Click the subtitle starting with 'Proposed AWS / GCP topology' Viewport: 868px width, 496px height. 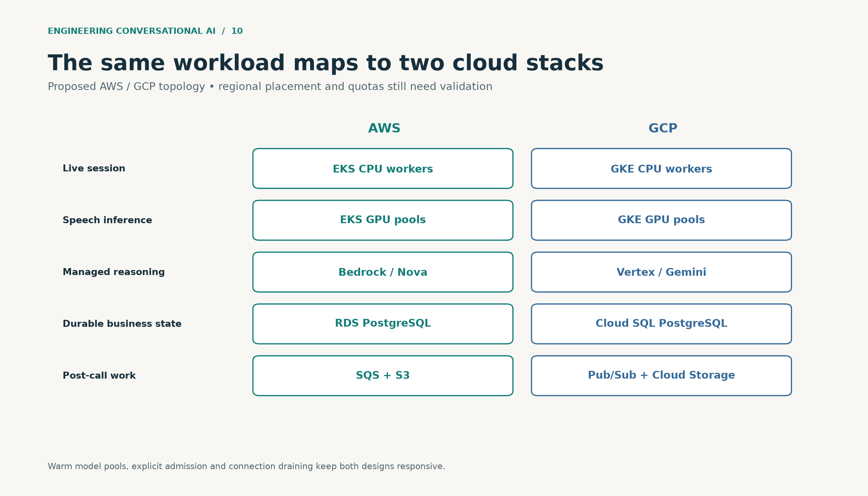click(270, 86)
